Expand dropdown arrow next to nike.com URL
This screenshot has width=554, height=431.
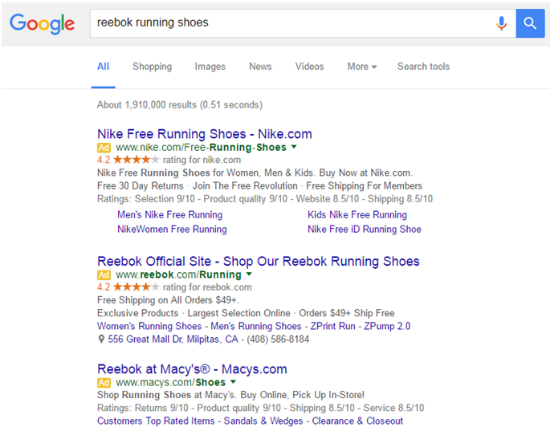click(x=294, y=147)
